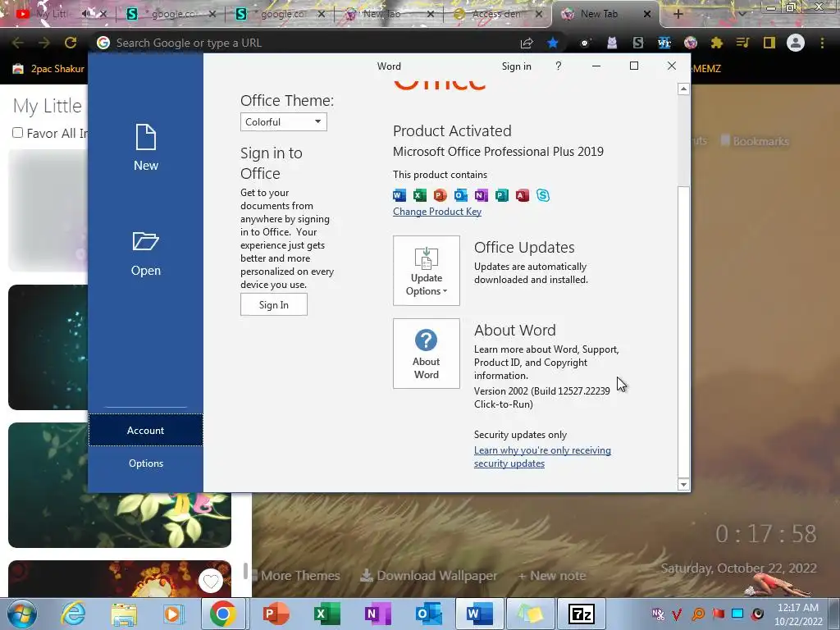Click the share page icon in Chrome

[527, 43]
